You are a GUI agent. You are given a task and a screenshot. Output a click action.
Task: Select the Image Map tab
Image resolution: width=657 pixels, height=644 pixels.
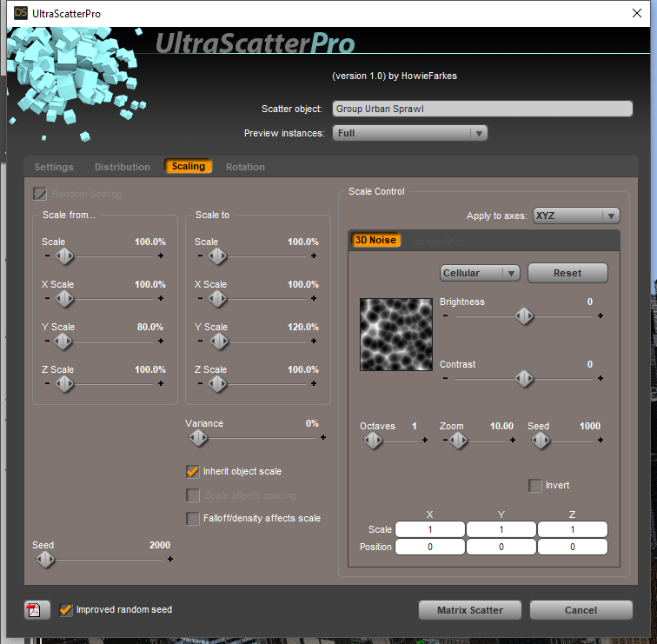click(439, 242)
